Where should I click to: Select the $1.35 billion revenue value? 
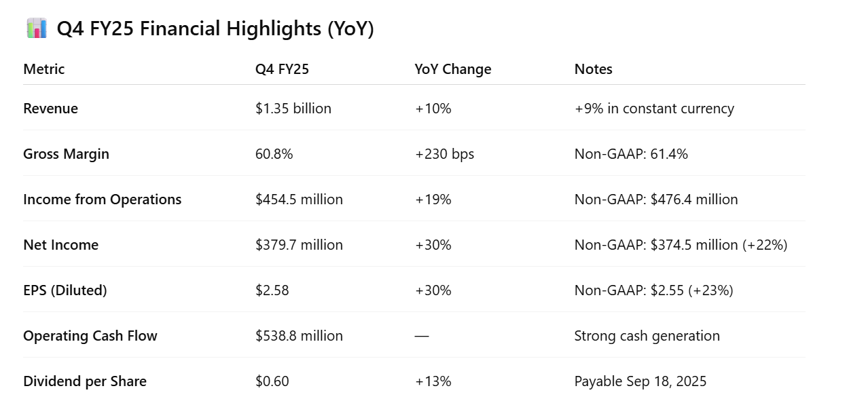293,109
